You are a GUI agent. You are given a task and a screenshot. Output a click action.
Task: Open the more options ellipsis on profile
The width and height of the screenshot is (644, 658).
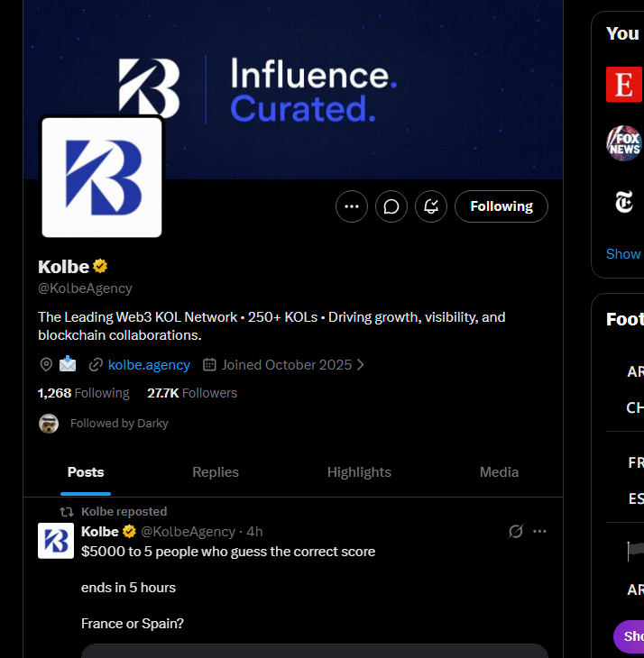[x=352, y=206]
